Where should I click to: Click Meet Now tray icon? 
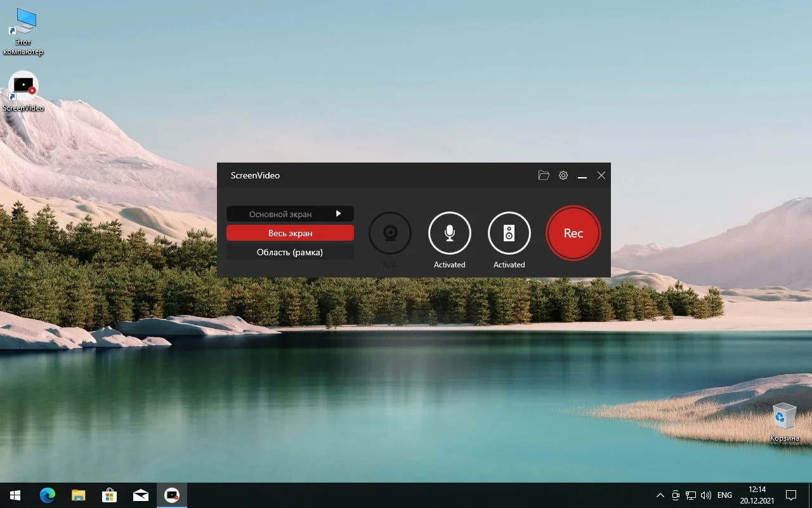pos(676,495)
